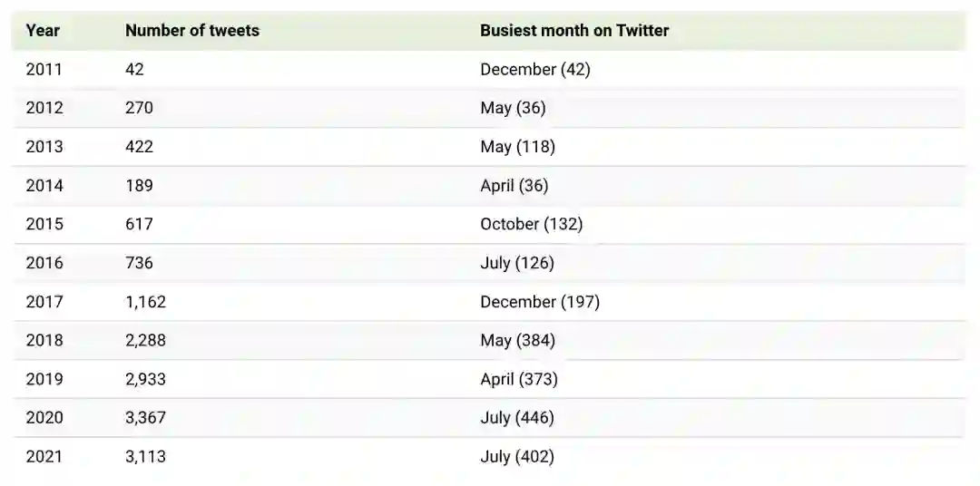Click the Year column header
980x486 pixels.
[43, 30]
